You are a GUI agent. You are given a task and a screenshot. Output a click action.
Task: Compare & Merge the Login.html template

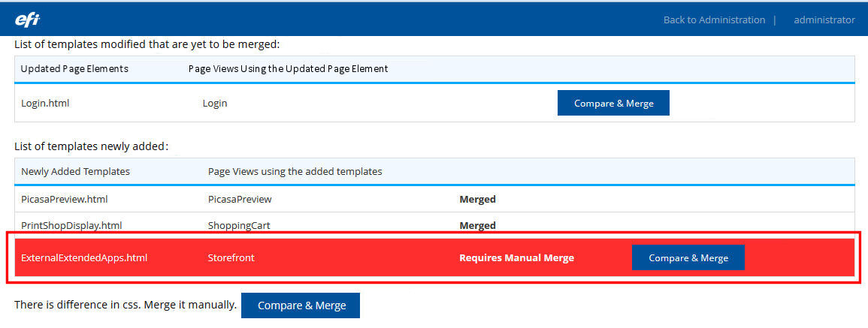tap(613, 104)
